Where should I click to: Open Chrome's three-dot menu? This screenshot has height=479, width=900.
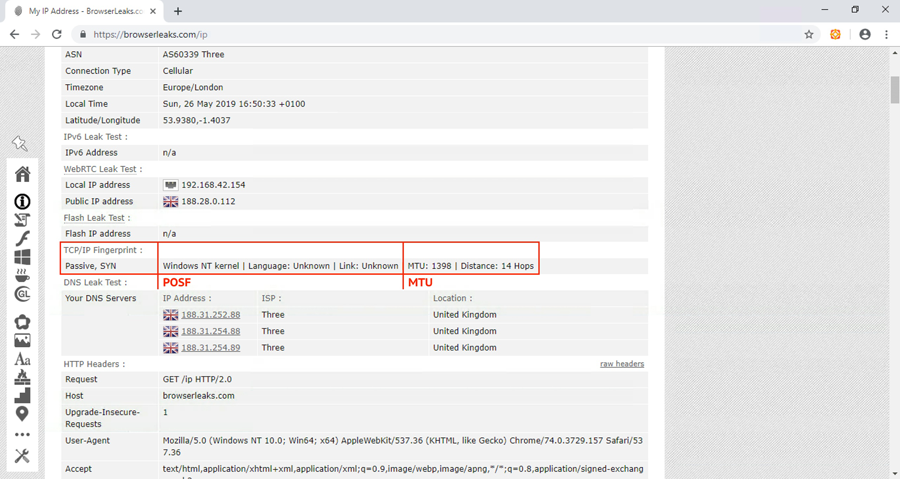click(886, 34)
